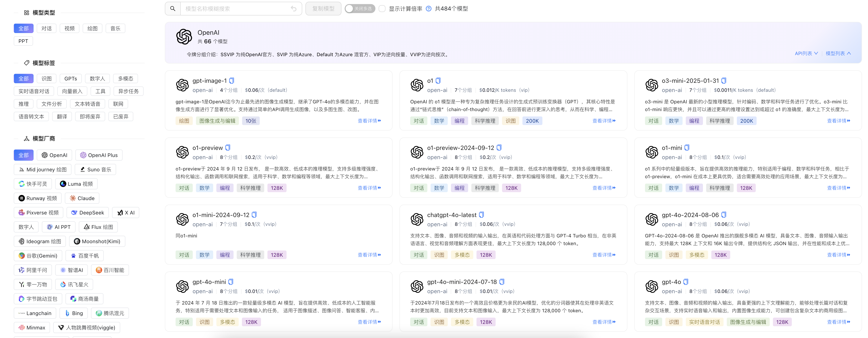Click the copy icon beside o1-preview
Image resolution: width=868 pixels, height=338 pixels.
pos(228,148)
